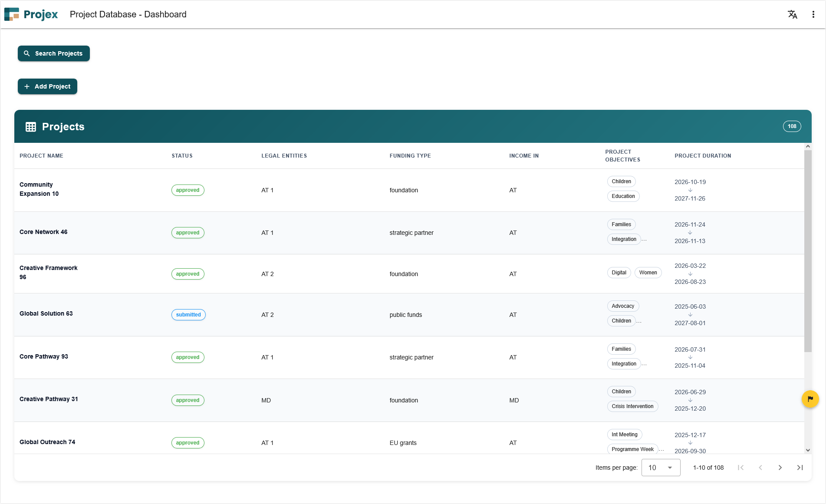The width and height of the screenshot is (826, 504).
Task: Go to next page of projects
Action: [780, 468]
